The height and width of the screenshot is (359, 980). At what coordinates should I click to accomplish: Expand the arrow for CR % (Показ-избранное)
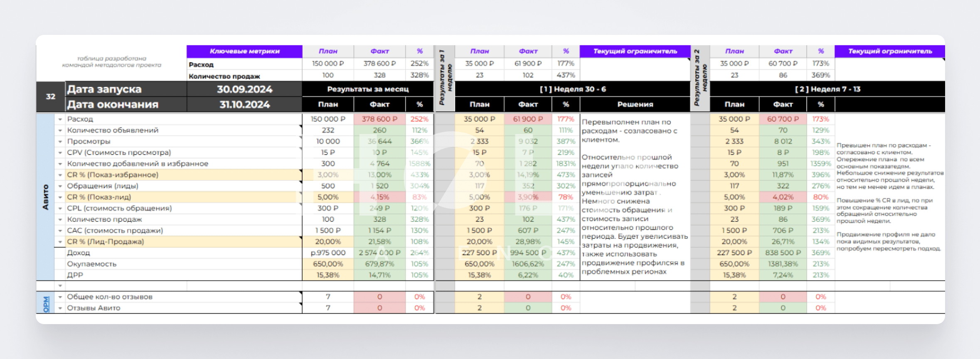[60, 175]
